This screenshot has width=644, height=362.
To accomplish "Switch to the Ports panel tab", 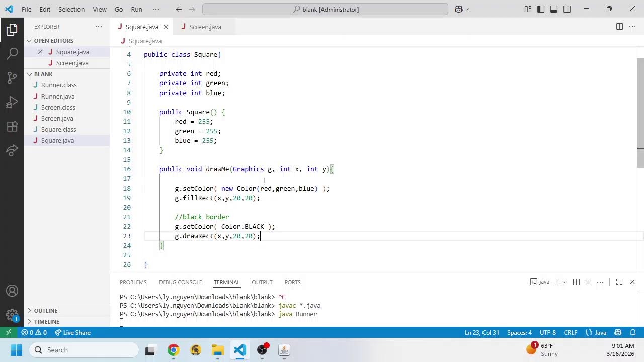I will [292, 282].
